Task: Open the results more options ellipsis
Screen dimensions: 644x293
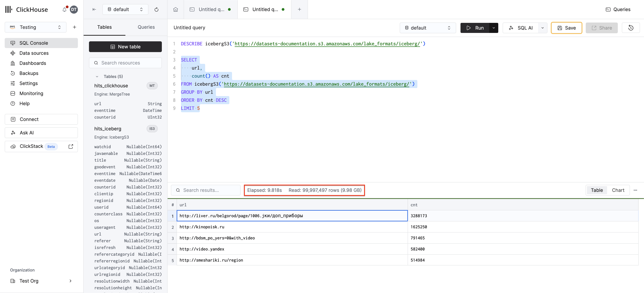Action: point(635,190)
